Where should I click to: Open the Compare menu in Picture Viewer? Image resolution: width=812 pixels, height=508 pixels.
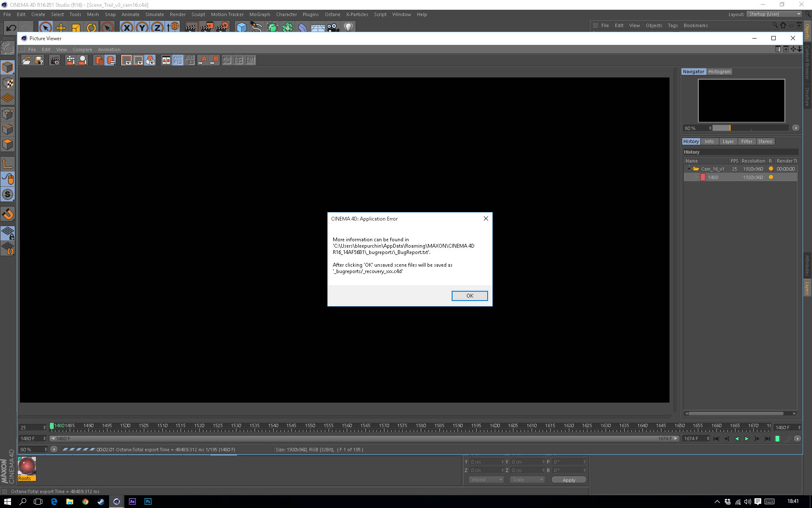82,50
